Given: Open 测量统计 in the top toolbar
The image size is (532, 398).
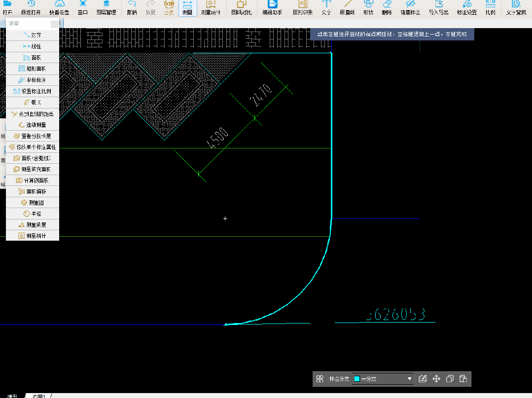Looking at the screenshot, I should tap(211, 7).
